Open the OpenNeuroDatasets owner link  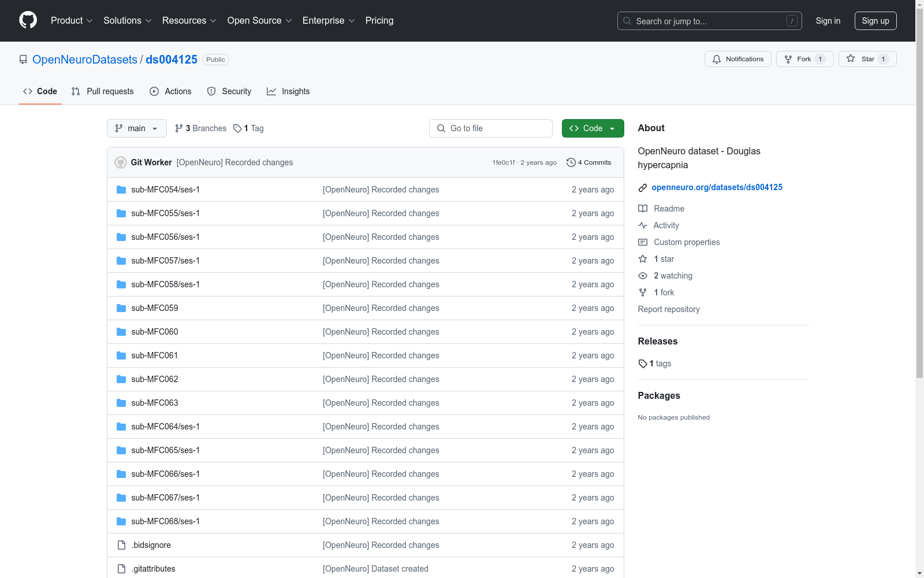(85, 60)
